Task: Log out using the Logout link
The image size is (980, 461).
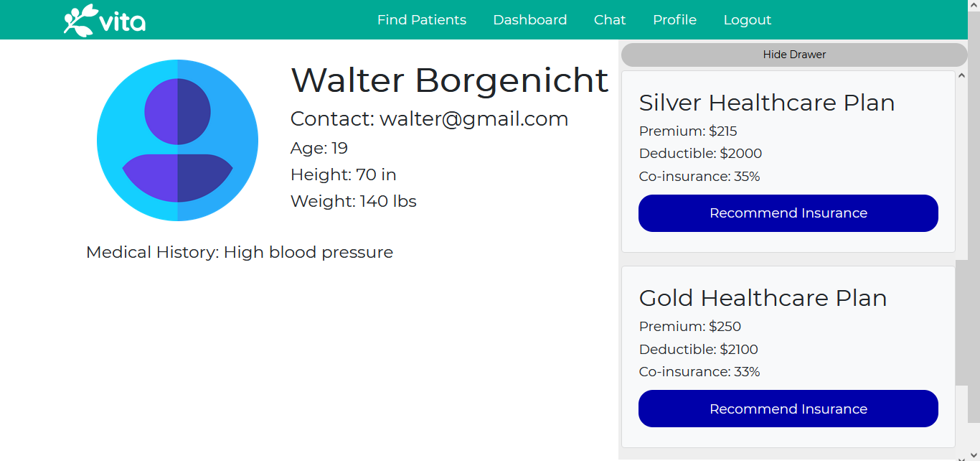Action: (748, 20)
